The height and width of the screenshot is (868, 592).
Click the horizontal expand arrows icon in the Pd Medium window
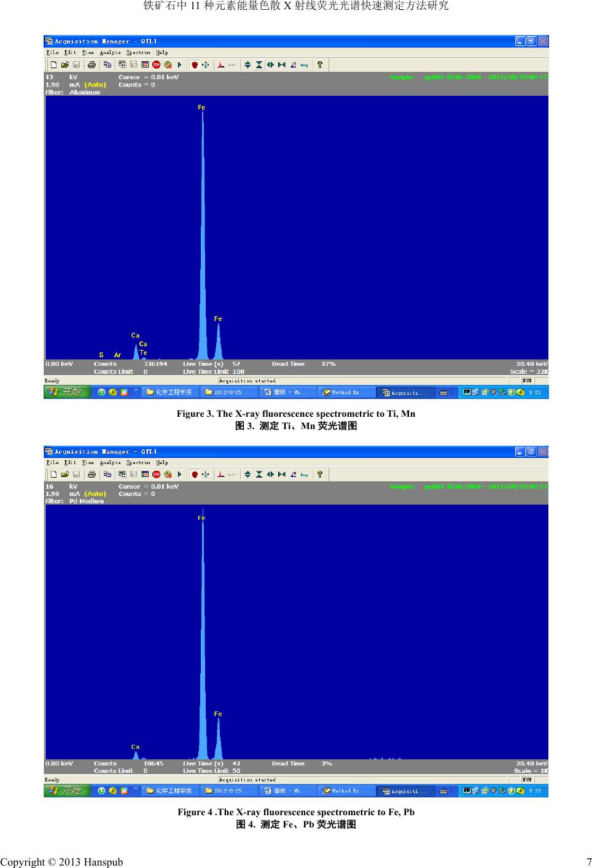[x=270, y=475]
